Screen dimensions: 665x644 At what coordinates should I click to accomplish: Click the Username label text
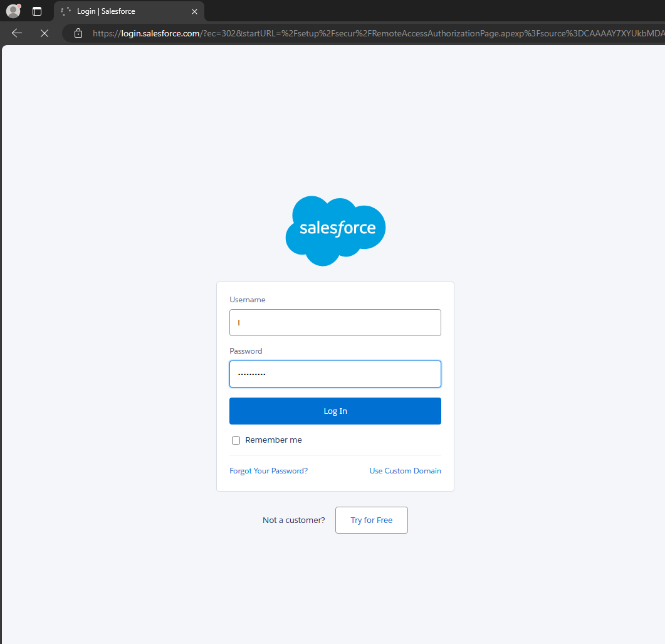click(247, 300)
